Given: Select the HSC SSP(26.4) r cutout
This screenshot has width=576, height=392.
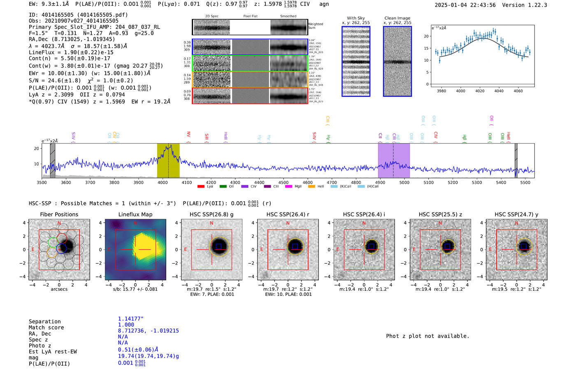Looking at the screenshot, I should [x=288, y=250].
